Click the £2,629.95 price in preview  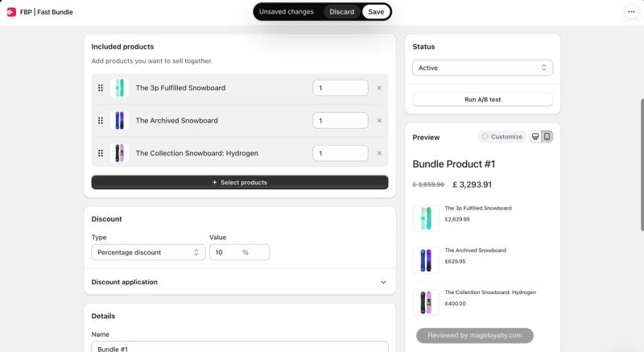tap(457, 219)
